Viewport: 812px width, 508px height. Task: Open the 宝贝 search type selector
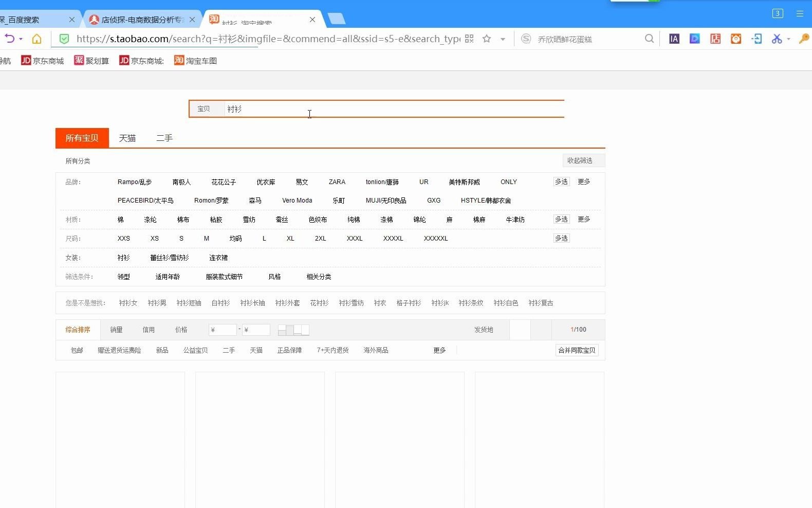coord(207,109)
